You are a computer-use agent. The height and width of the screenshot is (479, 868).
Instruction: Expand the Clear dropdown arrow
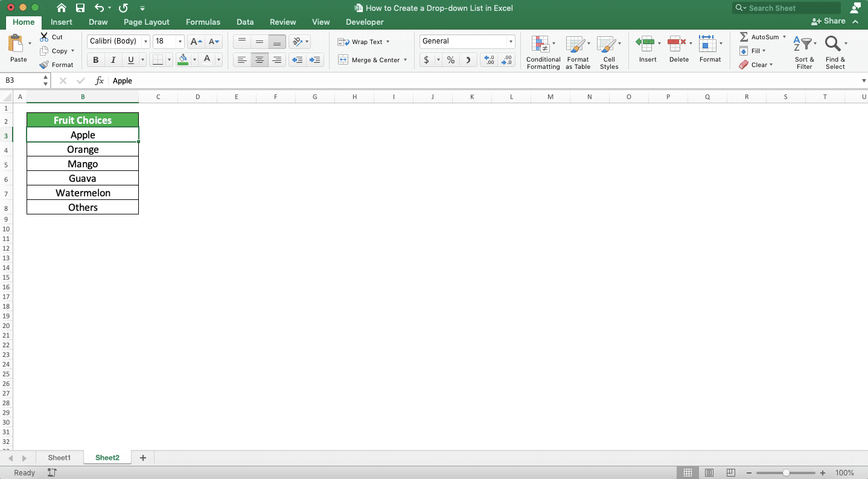pos(771,65)
